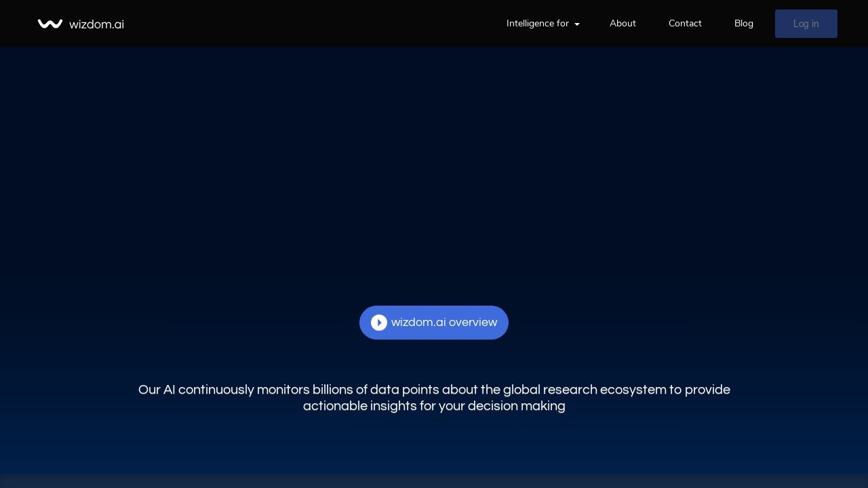The width and height of the screenshot is (868, 488).
Task: Click the wizdom.ai wave logo icon
Action: click(50, 24)
